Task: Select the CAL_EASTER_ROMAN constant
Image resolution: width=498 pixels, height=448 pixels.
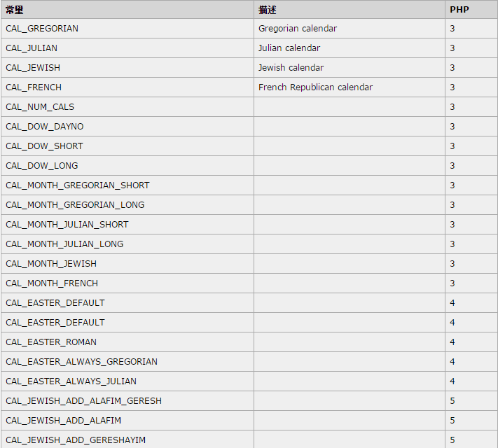Action: [x=51, y=342]
